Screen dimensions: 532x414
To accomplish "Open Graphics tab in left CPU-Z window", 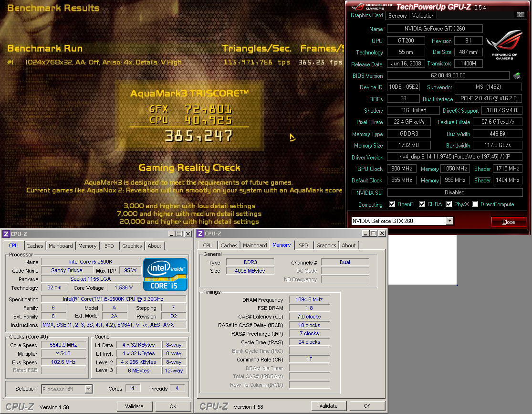I will [x=132, y=246].
